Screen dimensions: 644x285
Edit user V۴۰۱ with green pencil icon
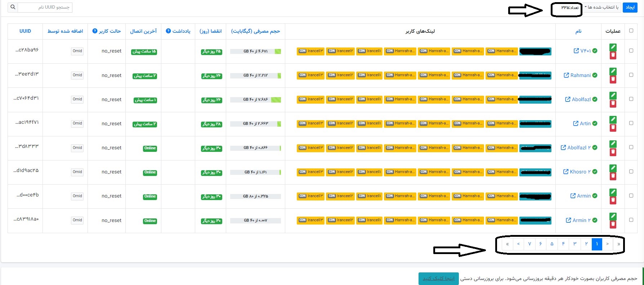613,47
